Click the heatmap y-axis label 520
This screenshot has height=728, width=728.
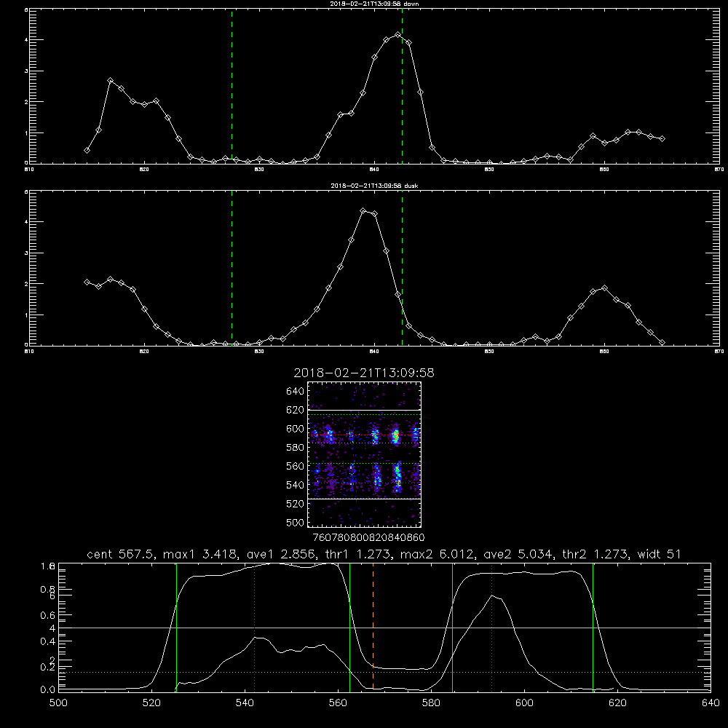tap(296, 504)
